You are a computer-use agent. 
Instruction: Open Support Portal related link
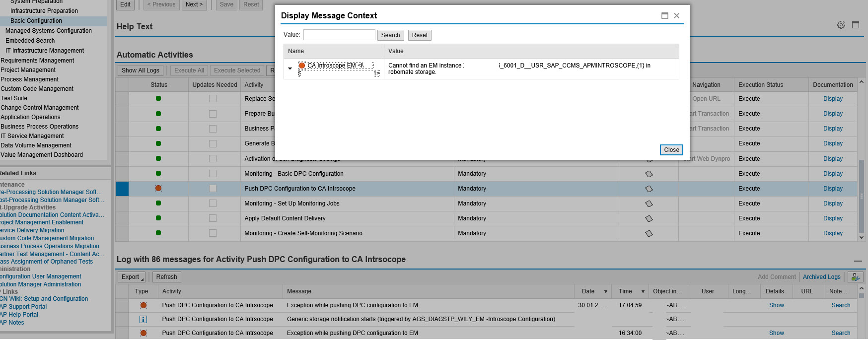click(x=23, y=307)
